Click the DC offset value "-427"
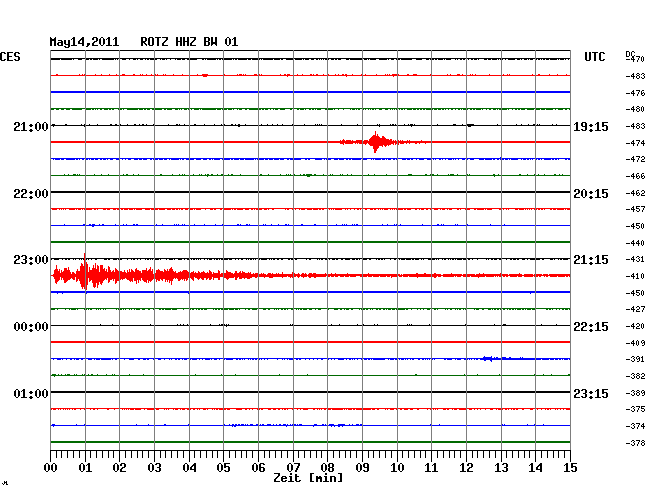Image resolution: width=650 pixels, height=494 pixels. point(635,309)
